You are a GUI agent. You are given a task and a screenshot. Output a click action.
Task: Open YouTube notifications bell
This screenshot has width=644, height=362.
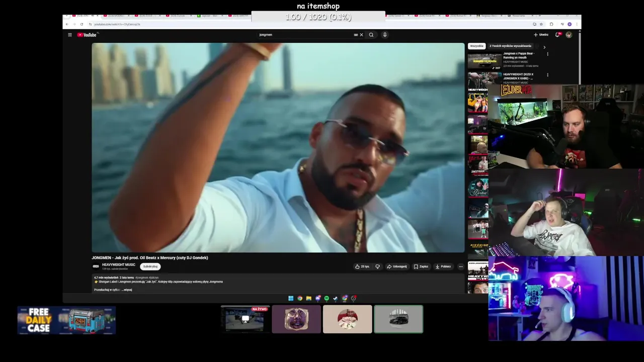(557, 35)
